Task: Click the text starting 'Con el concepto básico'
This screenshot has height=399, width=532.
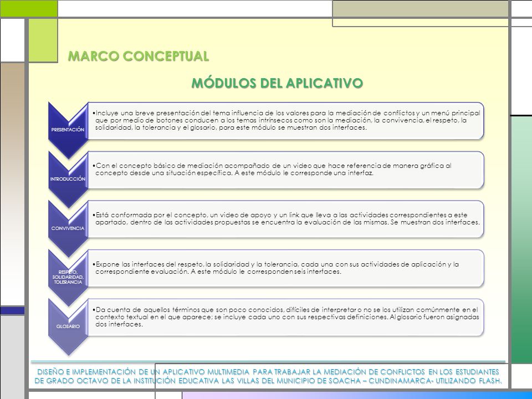Action: [272, 170]
